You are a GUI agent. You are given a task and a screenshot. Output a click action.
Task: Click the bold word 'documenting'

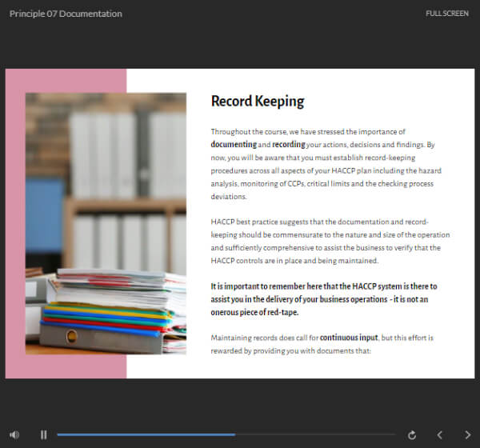[x=233, y=145]
